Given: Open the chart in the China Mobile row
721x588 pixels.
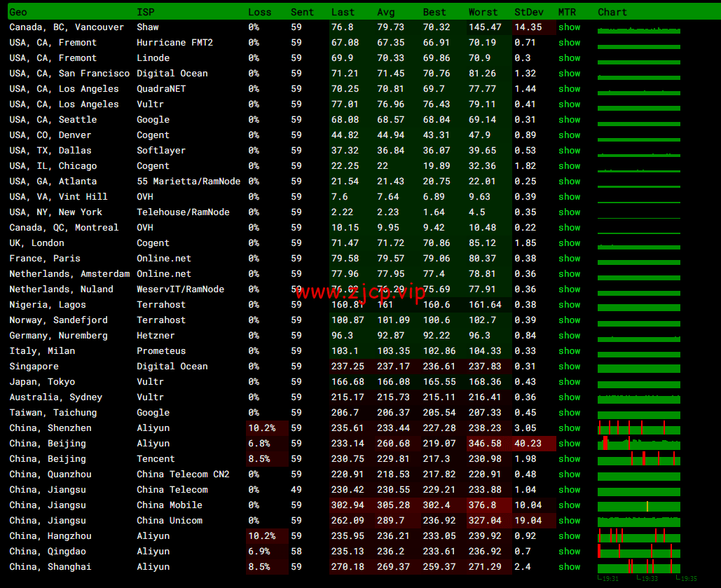Looking at the screenshot, I should point(639,505).
